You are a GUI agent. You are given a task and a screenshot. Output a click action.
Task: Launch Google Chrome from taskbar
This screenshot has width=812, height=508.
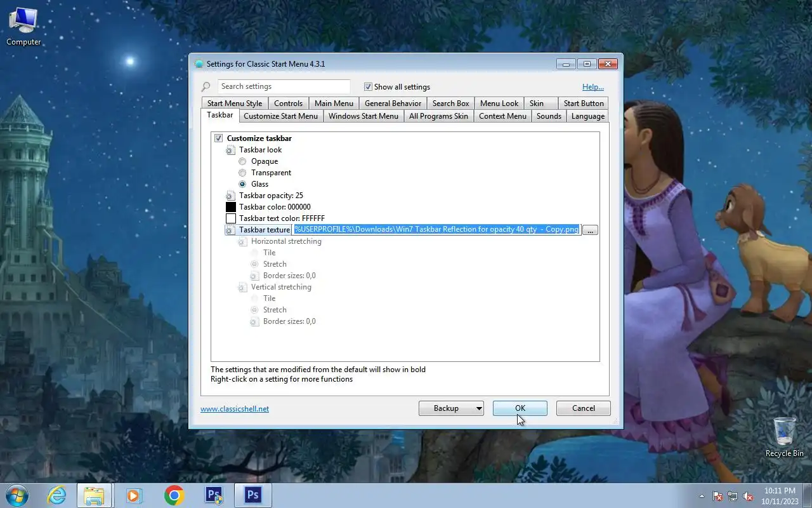[x=174, y=495]
